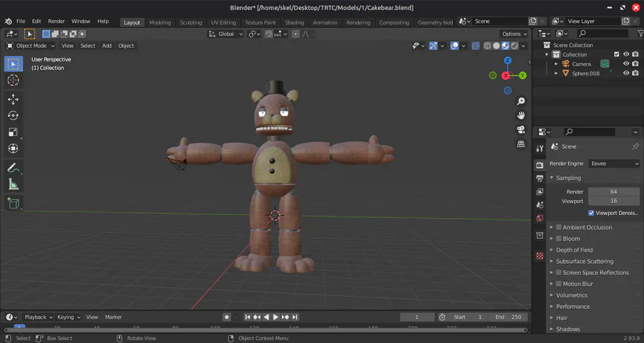The width and height of the screenshot is (644, 343).
Task: Enable Bloom checkbox
Action: tap(559, 239)
